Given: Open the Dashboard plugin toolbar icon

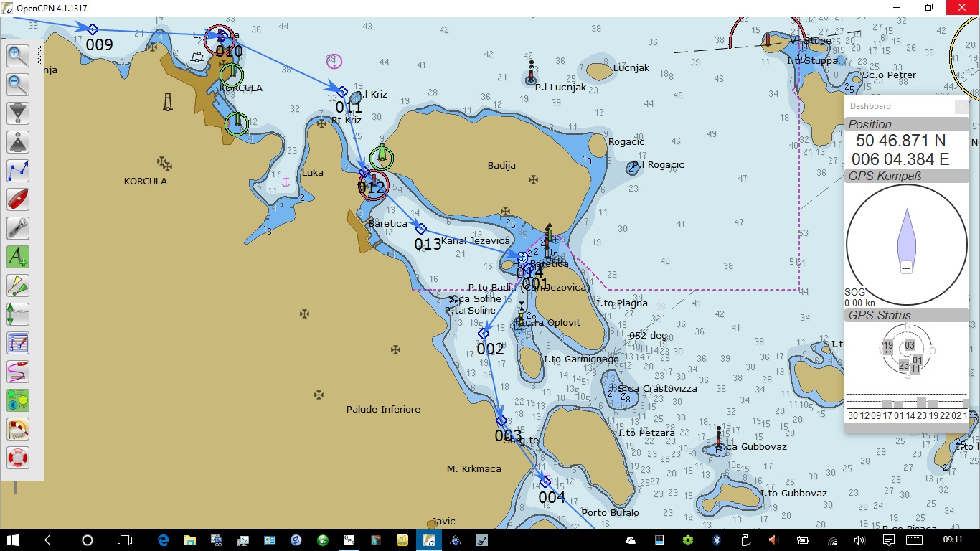Looking at the screenshot, I should [18, 400].
